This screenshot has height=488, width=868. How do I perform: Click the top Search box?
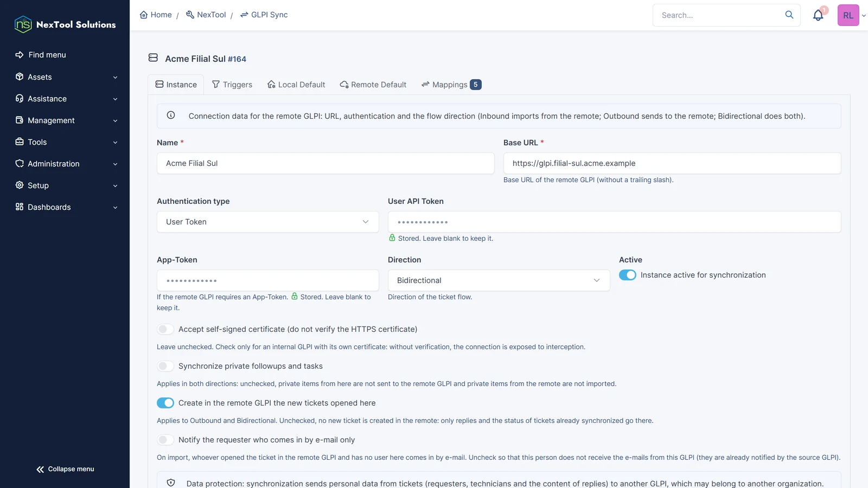(726, 15)
